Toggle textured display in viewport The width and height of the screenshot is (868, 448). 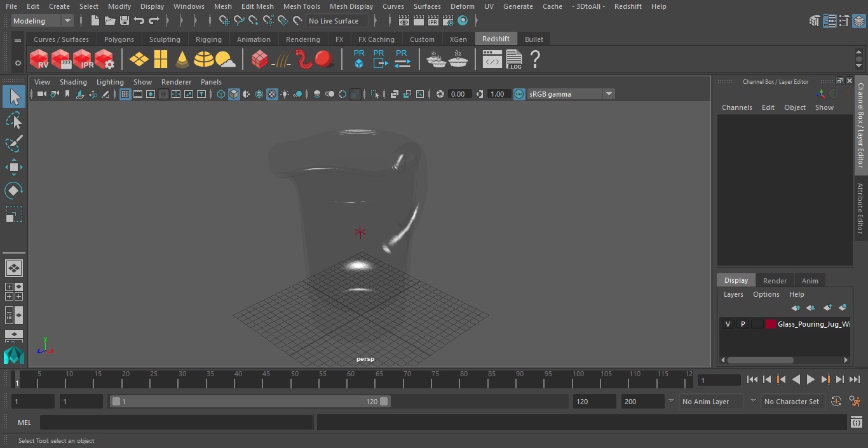(x=272, y=94)
